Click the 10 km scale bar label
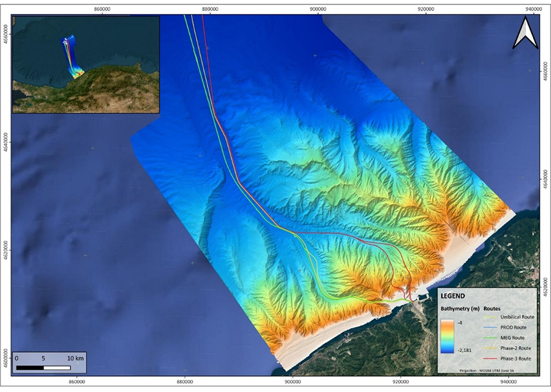 75,358
